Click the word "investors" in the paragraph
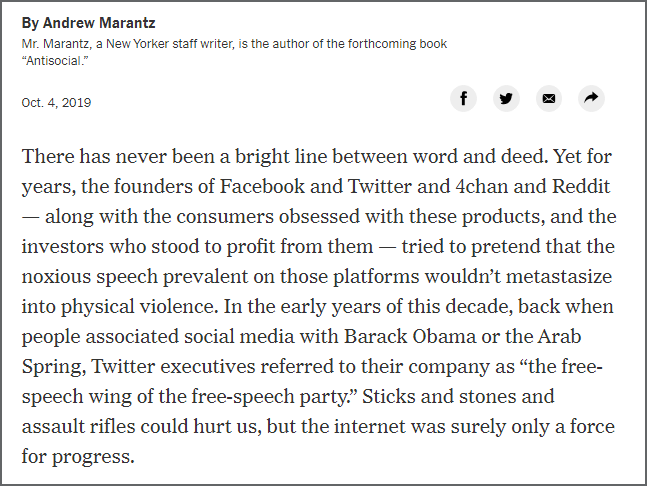Viewport: 647px width, 486px height. click(x=62, y=246)
